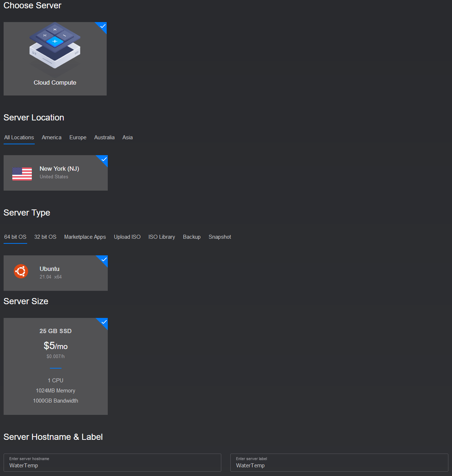
Task: Toggle the checkmark on New York card
Action: pos(104,159)
